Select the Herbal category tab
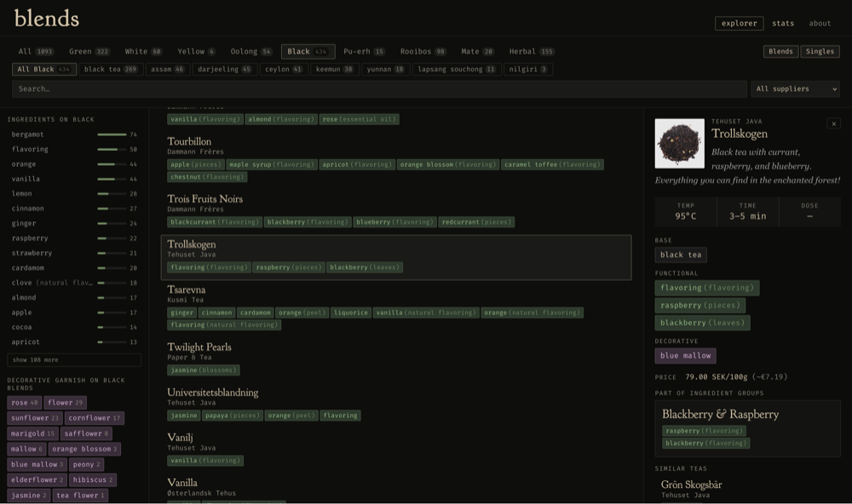This screenshot has height=504, width=852. pyautogui.click(x=532, y=52)
